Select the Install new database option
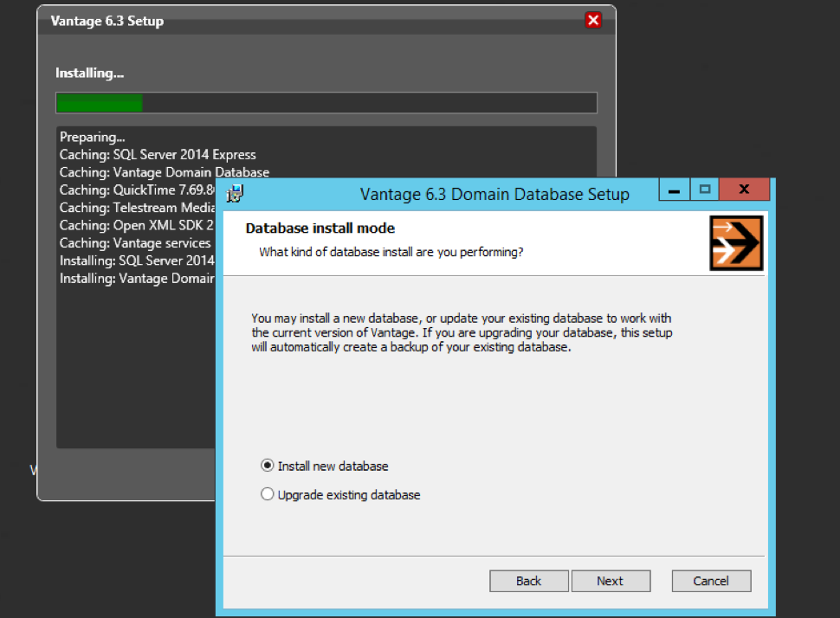This screenshot has width=840, height=618. point(324,466)
